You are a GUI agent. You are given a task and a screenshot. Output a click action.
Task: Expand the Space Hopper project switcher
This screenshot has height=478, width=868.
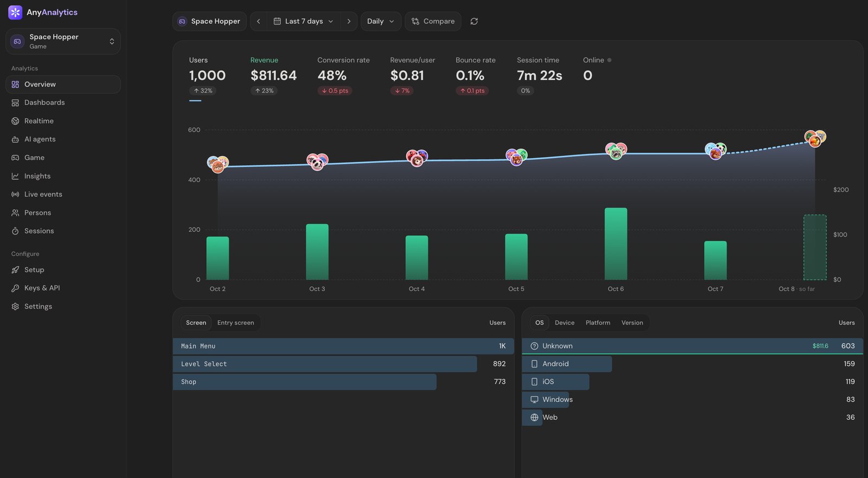pos(63,41)
